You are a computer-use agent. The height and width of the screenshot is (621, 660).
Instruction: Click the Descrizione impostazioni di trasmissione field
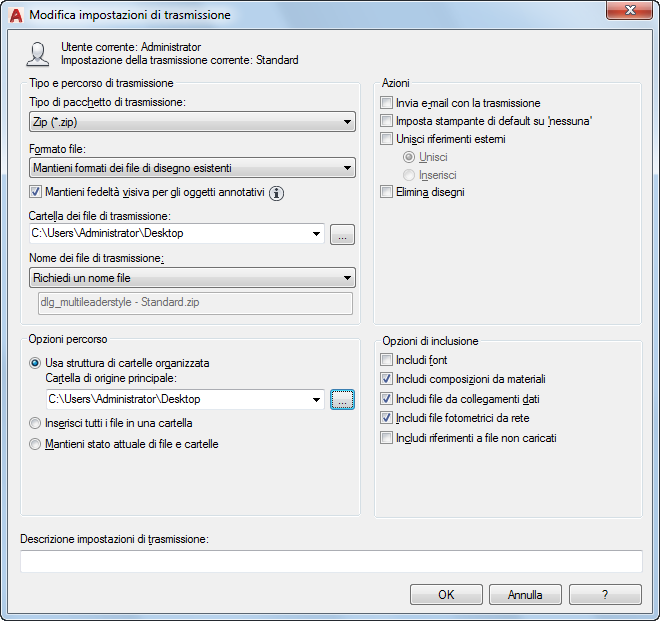(x=331, y=561)
